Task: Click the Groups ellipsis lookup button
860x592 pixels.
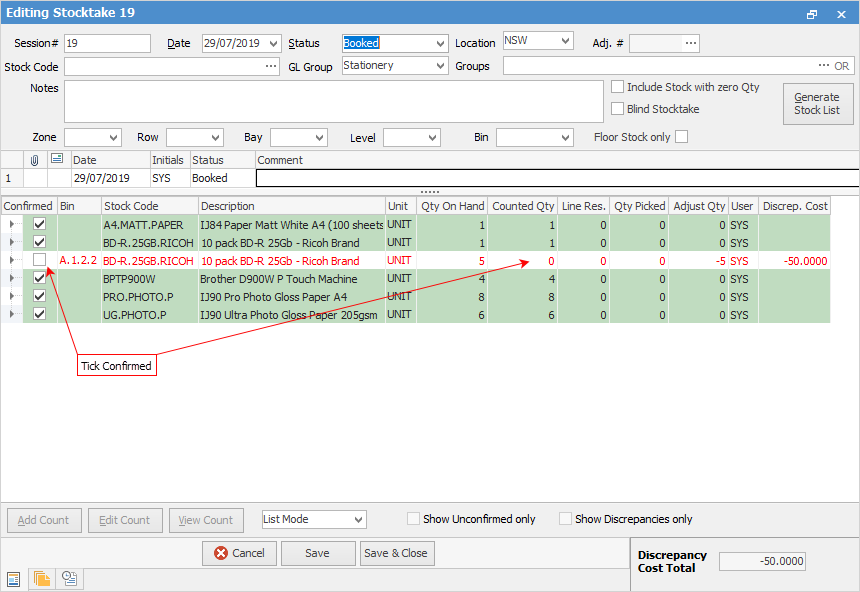Action: 824,66
